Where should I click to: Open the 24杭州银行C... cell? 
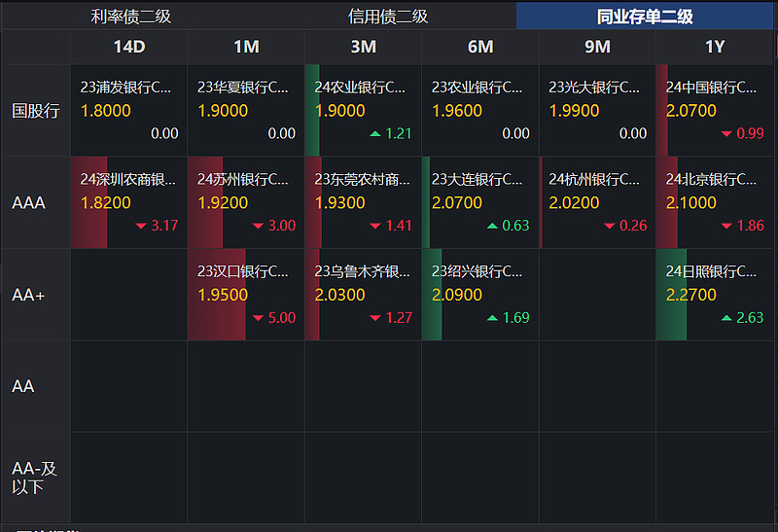[597, 202]
